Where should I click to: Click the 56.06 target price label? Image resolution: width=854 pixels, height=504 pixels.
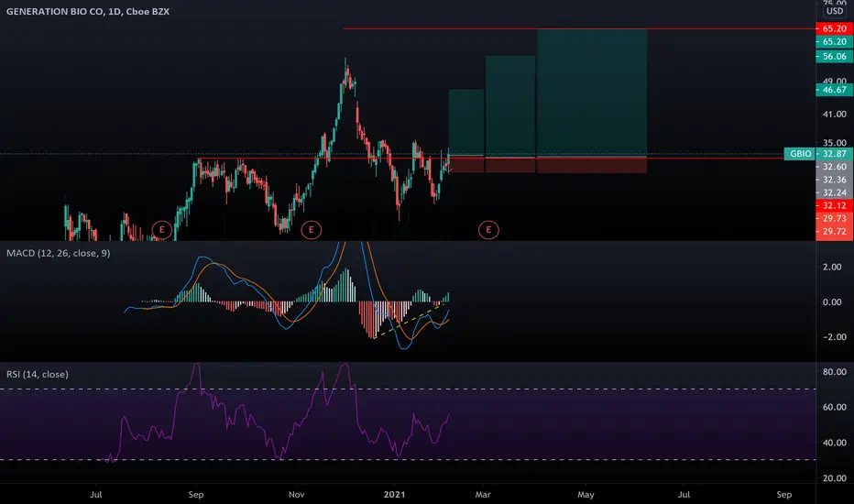(835, 57)
